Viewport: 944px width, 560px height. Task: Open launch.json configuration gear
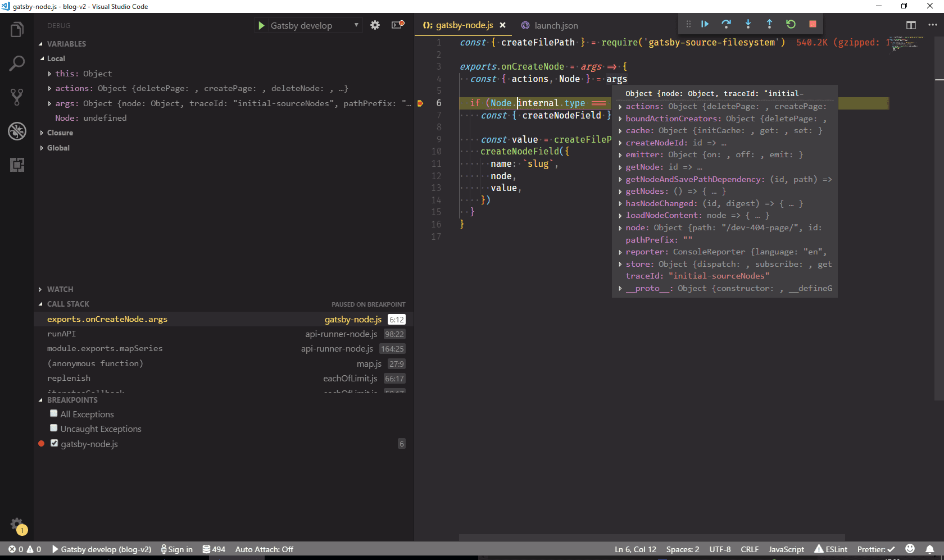coord(375,25)
